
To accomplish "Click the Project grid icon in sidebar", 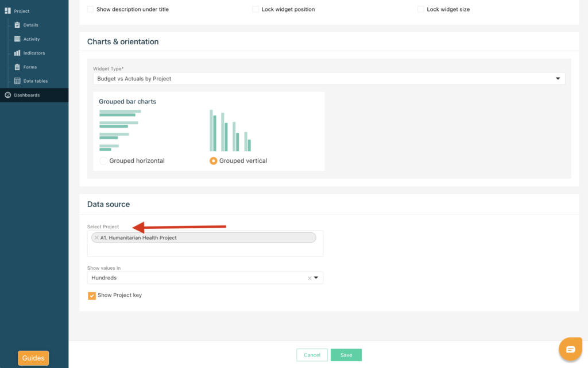I will point(7,11).
